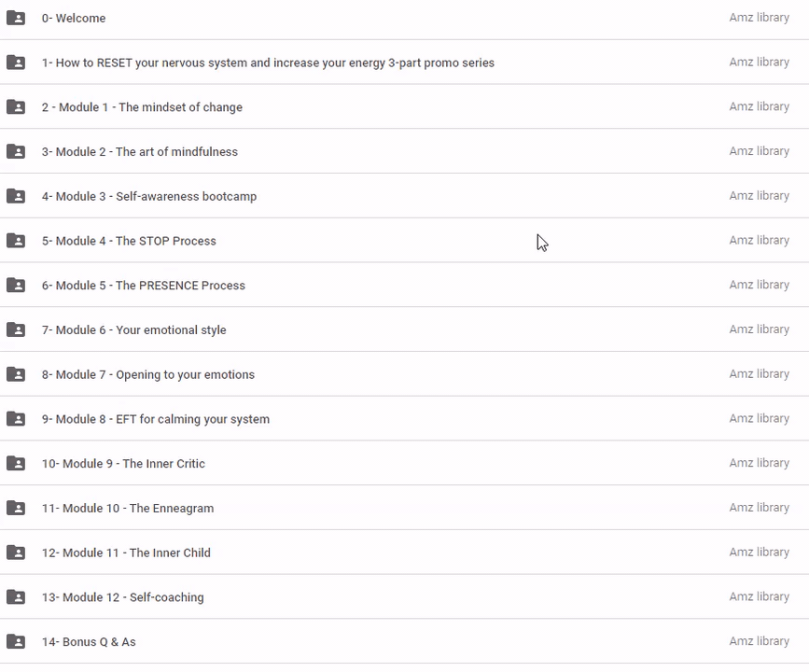Select the PRESENCE Process folder name
The width and height of the screenshot is (809, 672).
pyautogui.click(x=143, y=286)
